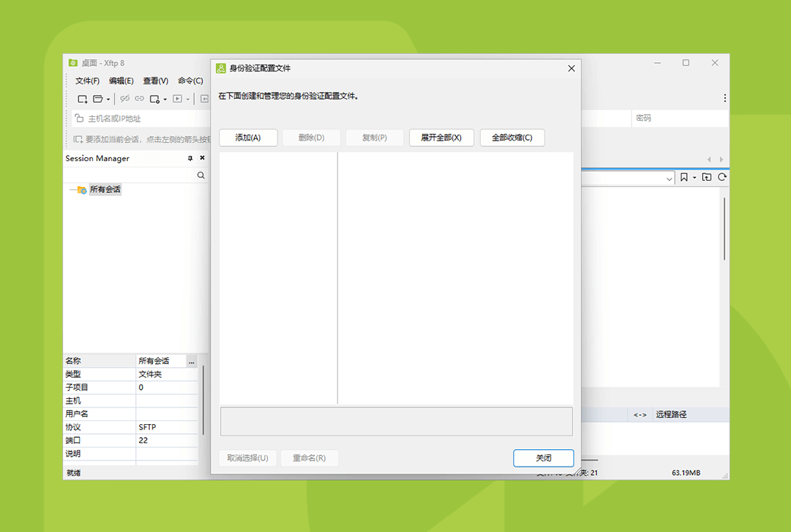Click the Disconnect broken-link toolbar icon
This screenshot has width=791, height=532.
click(x=125, y=99)
